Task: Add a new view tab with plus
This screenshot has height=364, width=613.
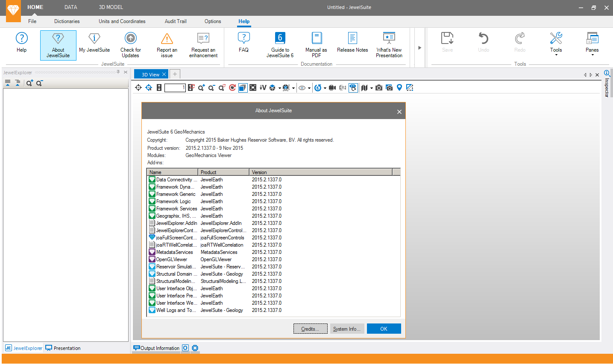Action: tap(175, 74)
